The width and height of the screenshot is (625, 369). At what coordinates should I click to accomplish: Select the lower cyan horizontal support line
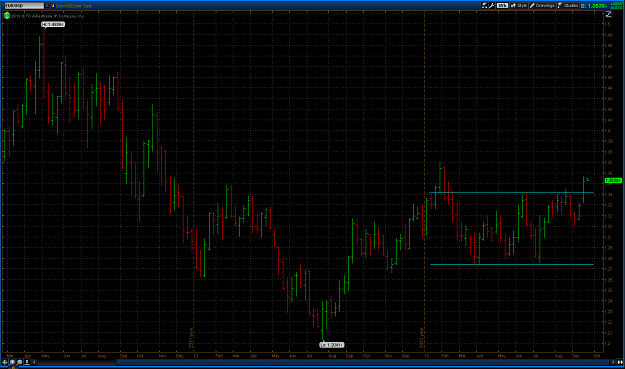(512, 265)
